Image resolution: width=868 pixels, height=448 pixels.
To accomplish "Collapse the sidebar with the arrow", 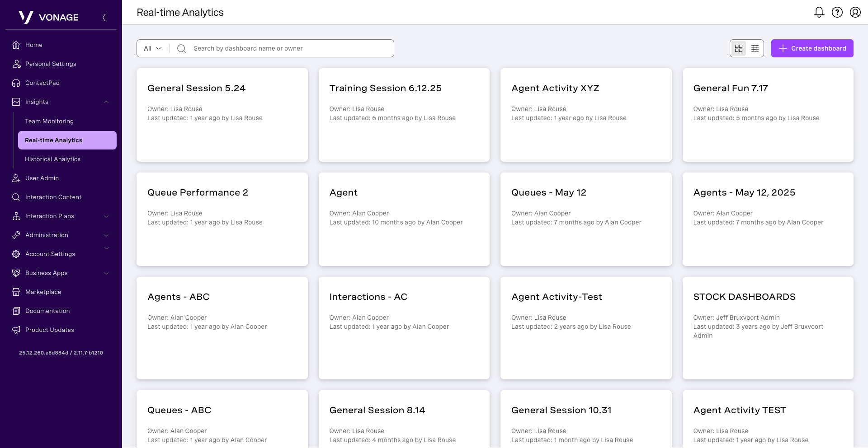I will click(x=104, y=18).
